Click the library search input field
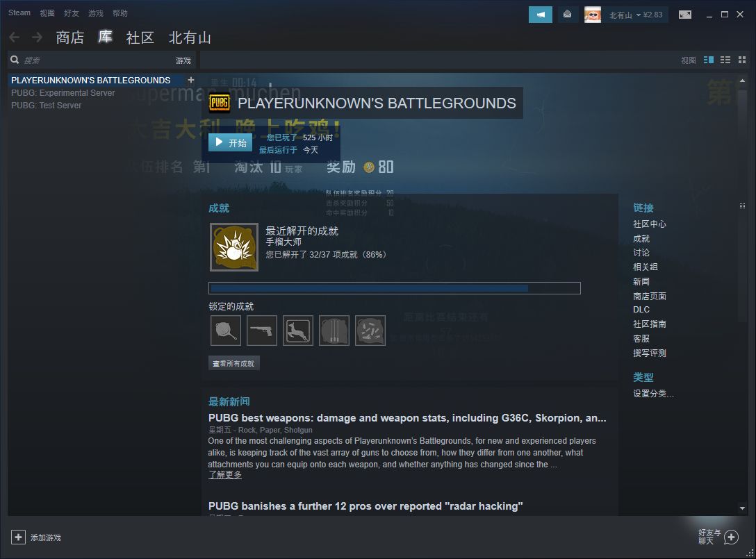756x559 pixels. coord(98,60)
